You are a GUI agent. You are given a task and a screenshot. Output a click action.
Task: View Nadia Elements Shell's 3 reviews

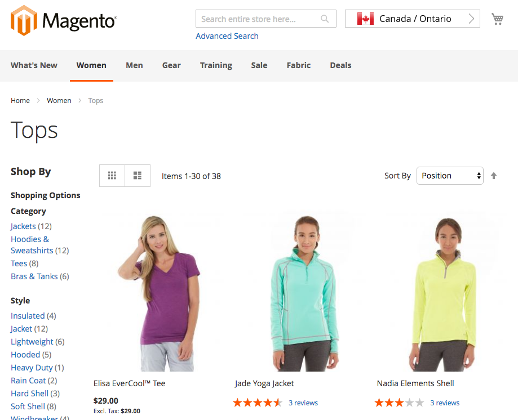coord(445,403)
